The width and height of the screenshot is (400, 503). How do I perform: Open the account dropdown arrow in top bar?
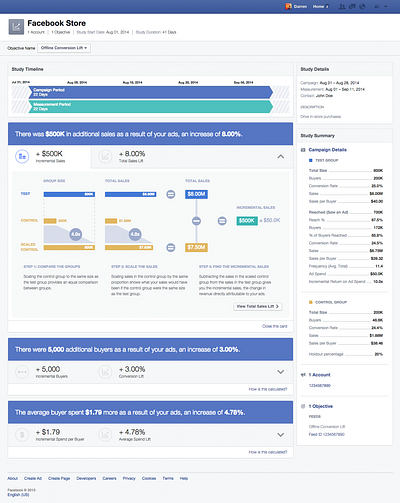click(x=386, y=6)
